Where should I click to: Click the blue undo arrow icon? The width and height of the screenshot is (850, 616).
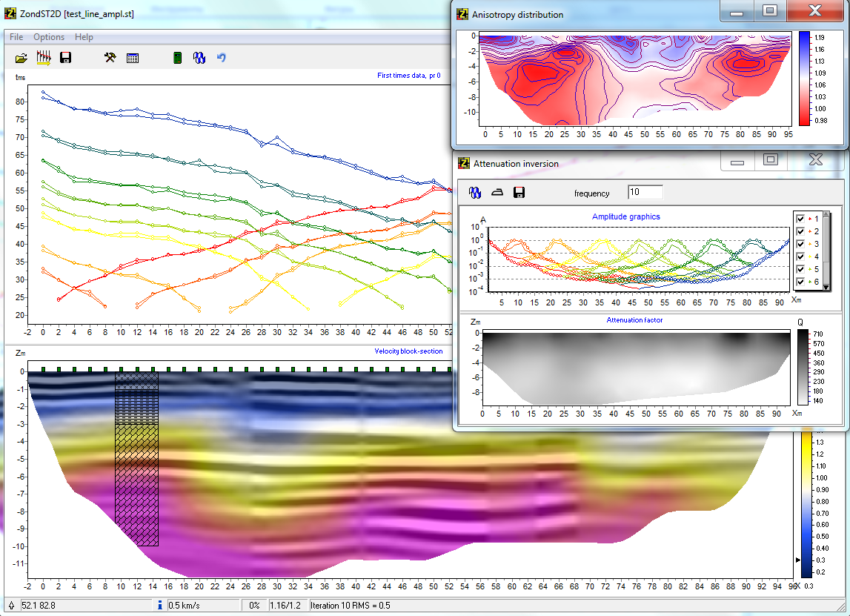click(x=221, y=58)
